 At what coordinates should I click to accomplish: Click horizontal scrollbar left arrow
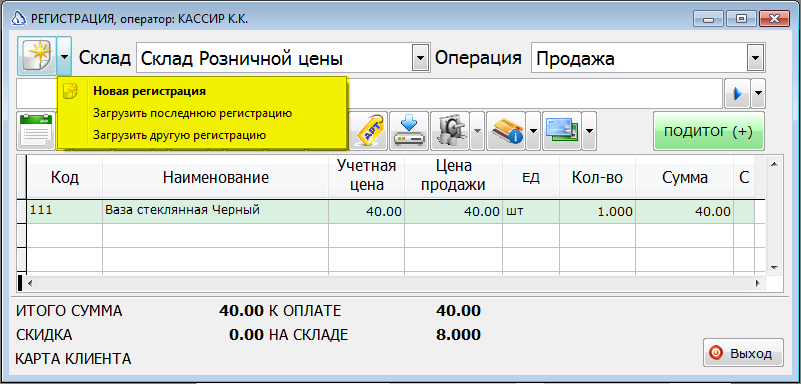[x=30, y=282]
